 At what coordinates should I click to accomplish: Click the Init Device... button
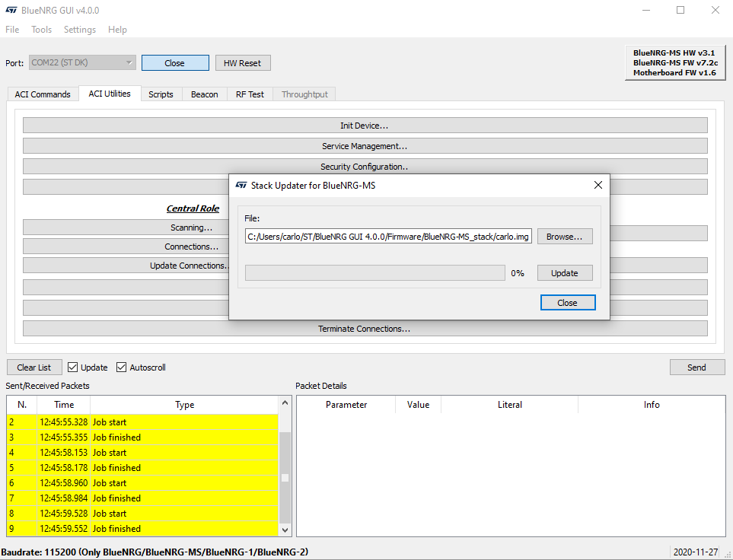click(365, 126)
